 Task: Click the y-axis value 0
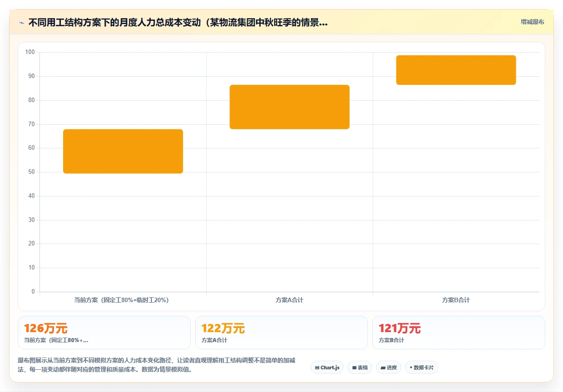click(33, 292)
